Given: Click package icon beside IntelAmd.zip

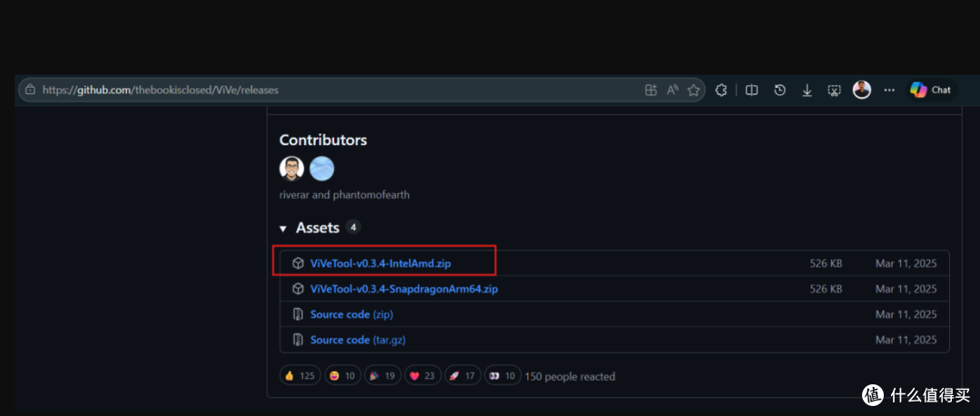Looking at the screenshot, I should (299, 264).
